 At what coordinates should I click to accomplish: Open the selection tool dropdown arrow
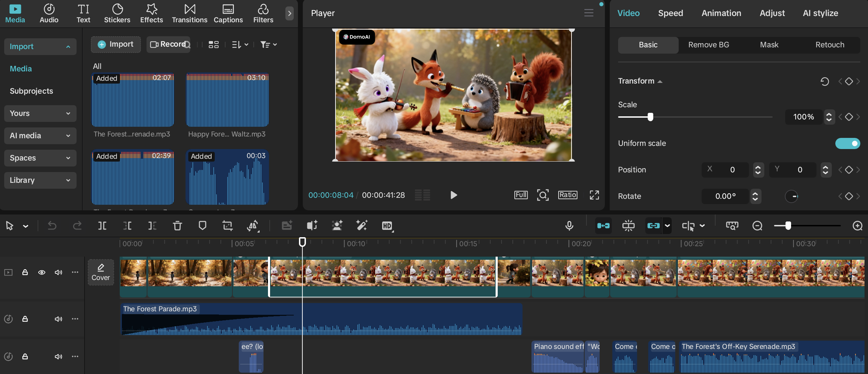[26, 226]
